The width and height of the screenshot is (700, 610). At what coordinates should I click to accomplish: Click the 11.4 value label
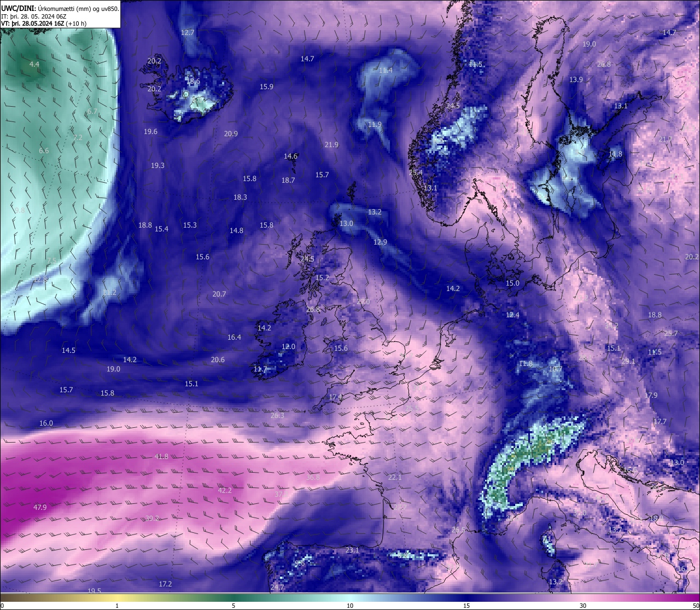(386, 70)
